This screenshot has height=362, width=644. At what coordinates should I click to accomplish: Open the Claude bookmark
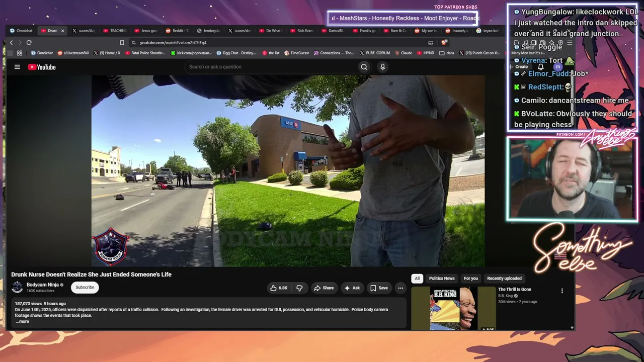click(404, 53)
